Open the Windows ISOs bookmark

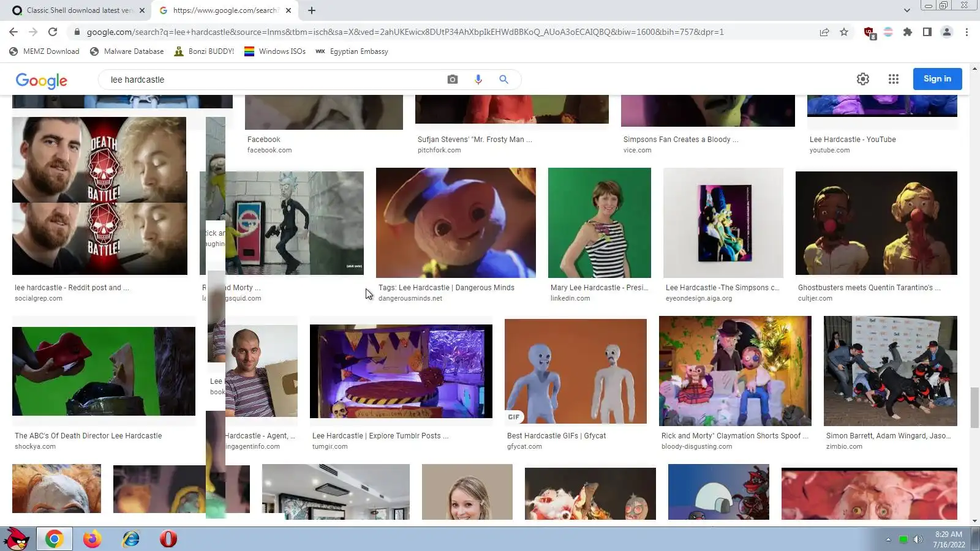click(275, 51)
